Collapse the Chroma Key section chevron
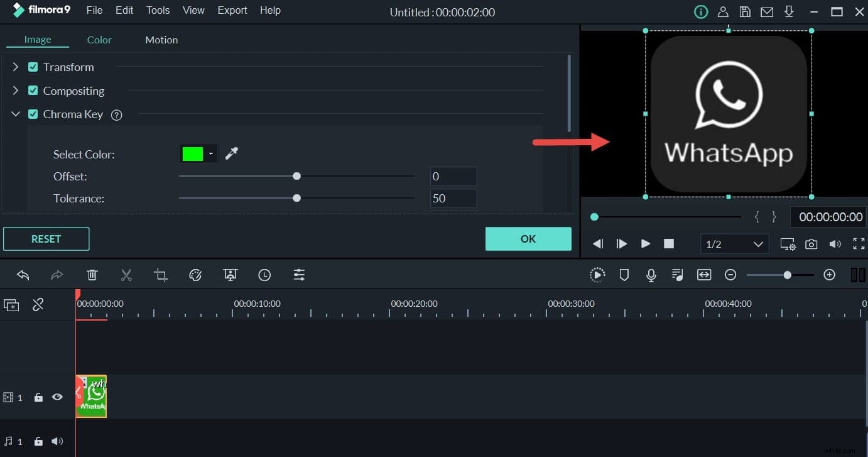The image size is (868, 457). [x=16, y=114]
